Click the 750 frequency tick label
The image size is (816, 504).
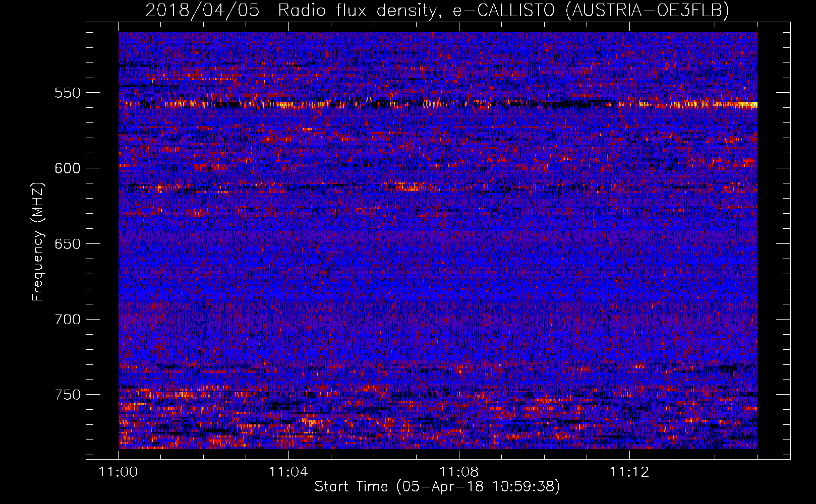68,395
